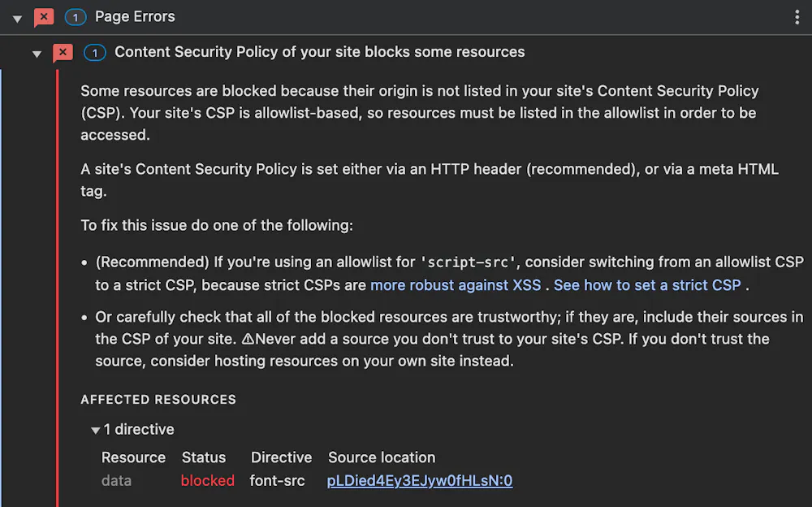Viewport: 812px width, 507px height.
Task: Click the red 'blocked' status cell
Action: pyautogui.click(x=207, y=481)
